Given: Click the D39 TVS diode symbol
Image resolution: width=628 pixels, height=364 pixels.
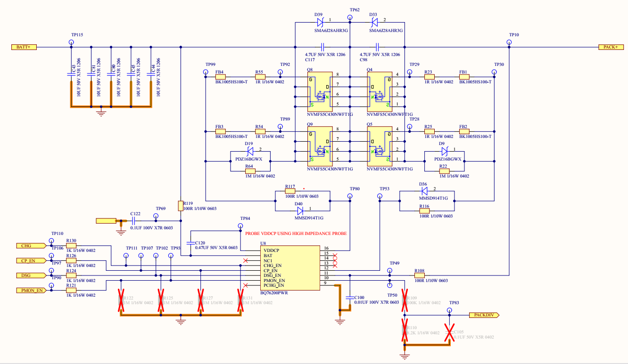Looking at the screenshot, I should pyautogui.click(x=320, y=22).
